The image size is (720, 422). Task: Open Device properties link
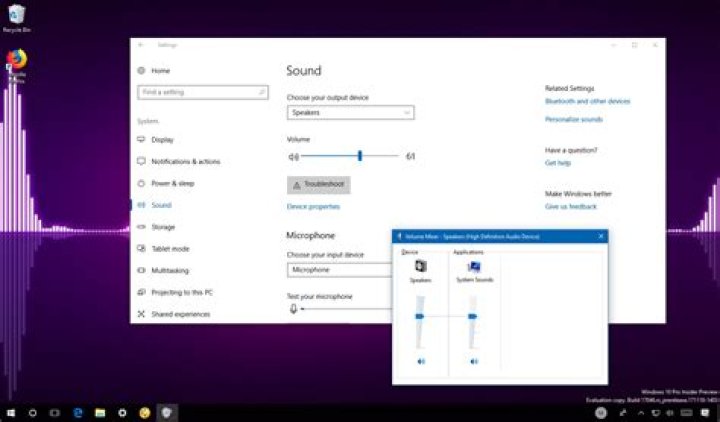(313, 207)
